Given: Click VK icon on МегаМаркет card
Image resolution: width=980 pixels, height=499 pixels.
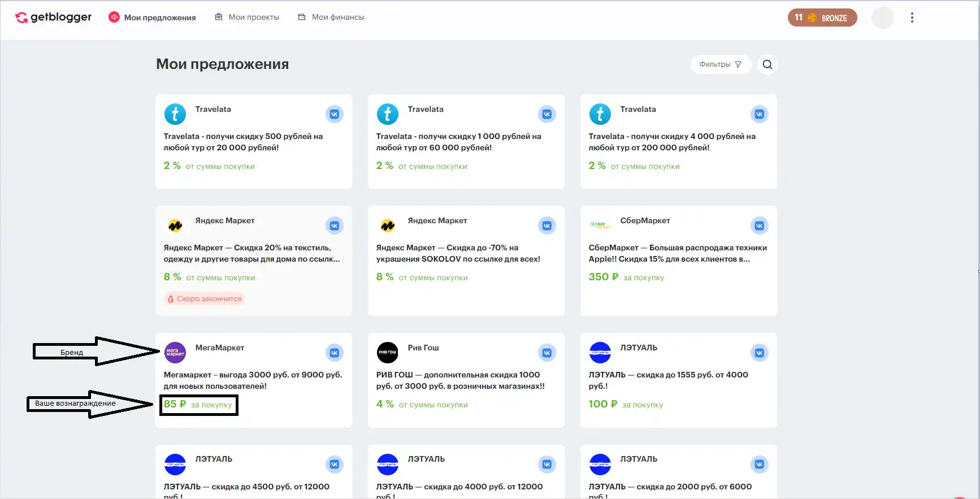Looking at the screenshot, I should click(x=335, y=353).
